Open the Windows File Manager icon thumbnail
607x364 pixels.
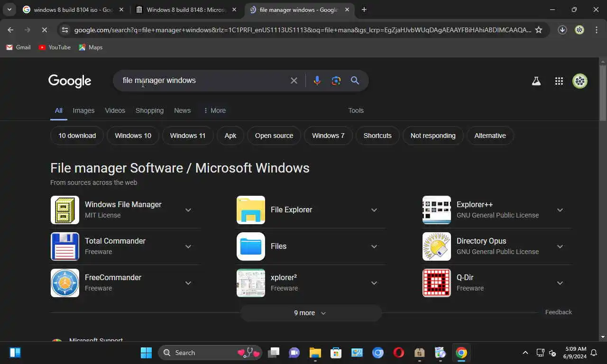pyautogui.click(x=65, y=210)
